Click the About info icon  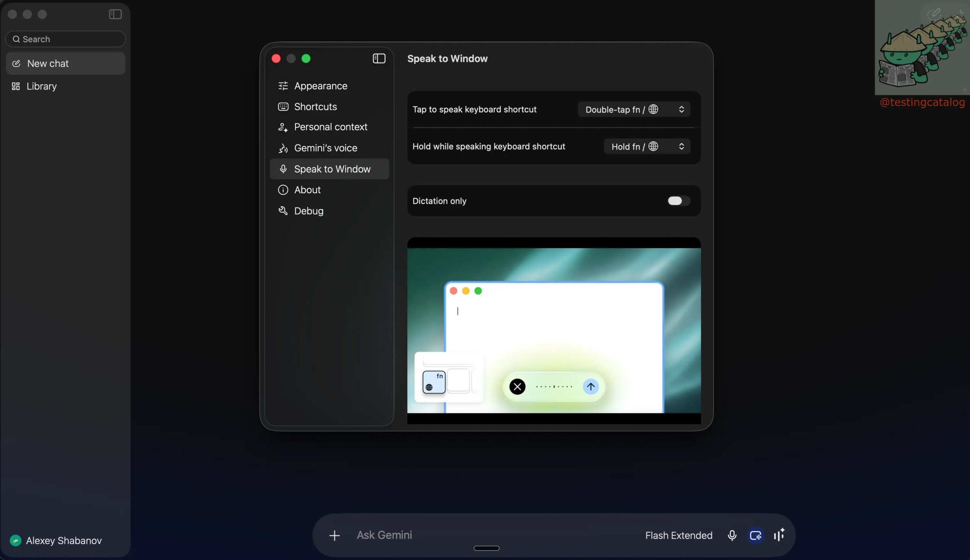(283, 190)
